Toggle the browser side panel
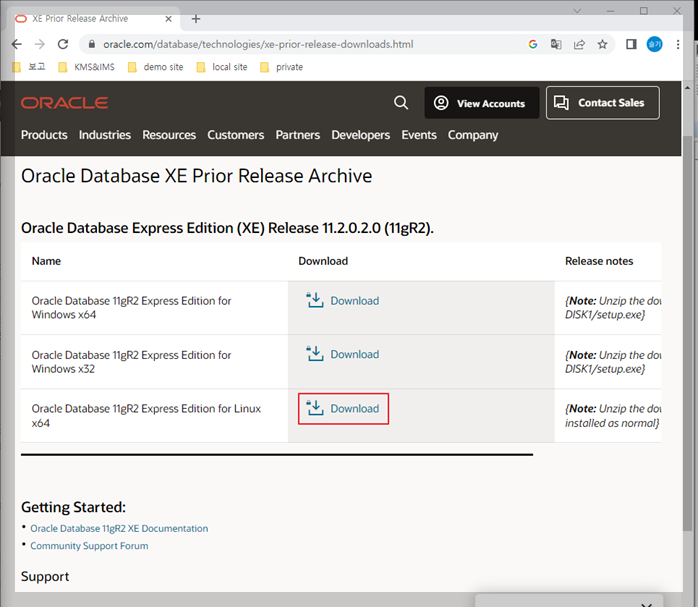Image resolution: width=698 pixels, height=607 pixels. point(631,44)
